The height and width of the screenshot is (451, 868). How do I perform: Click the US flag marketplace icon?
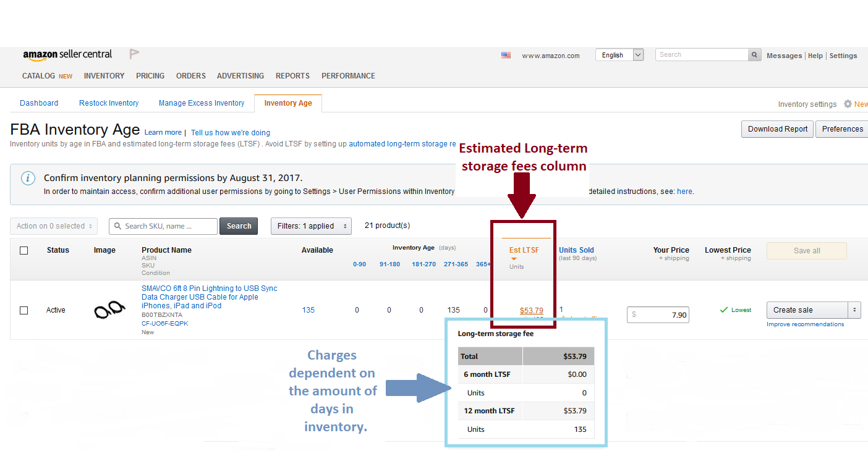click(x=506, y=55)
